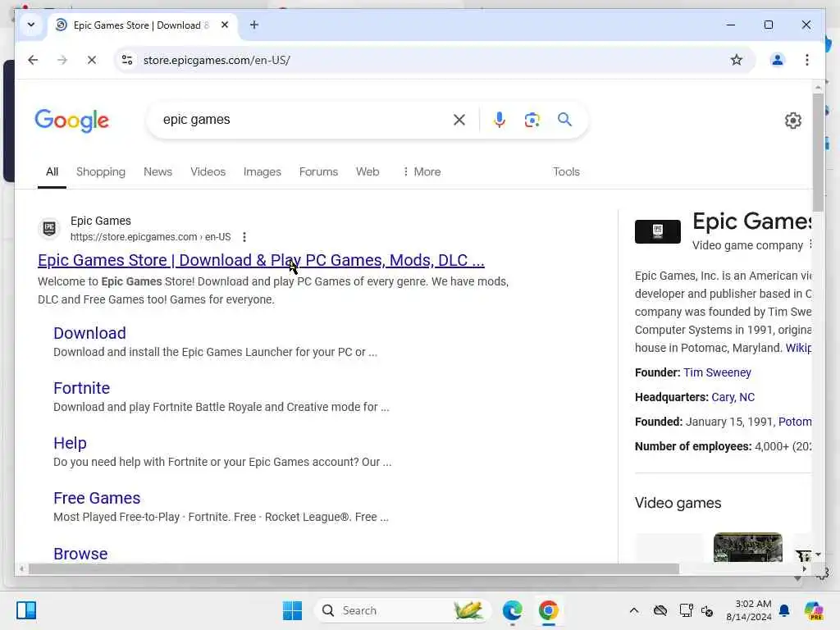Click the monitor display tray icon
Screen dimensions: 840x630
686,610
